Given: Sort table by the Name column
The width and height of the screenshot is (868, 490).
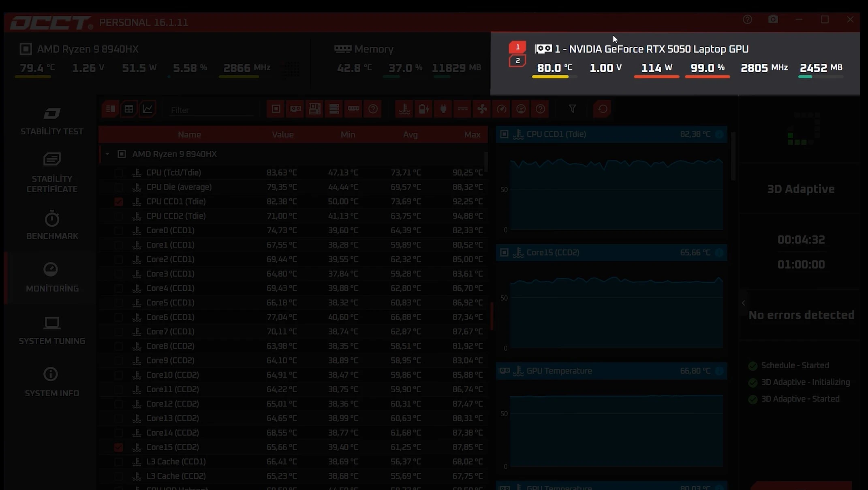Looking at the screenshot, I should (x=189, y=135).
